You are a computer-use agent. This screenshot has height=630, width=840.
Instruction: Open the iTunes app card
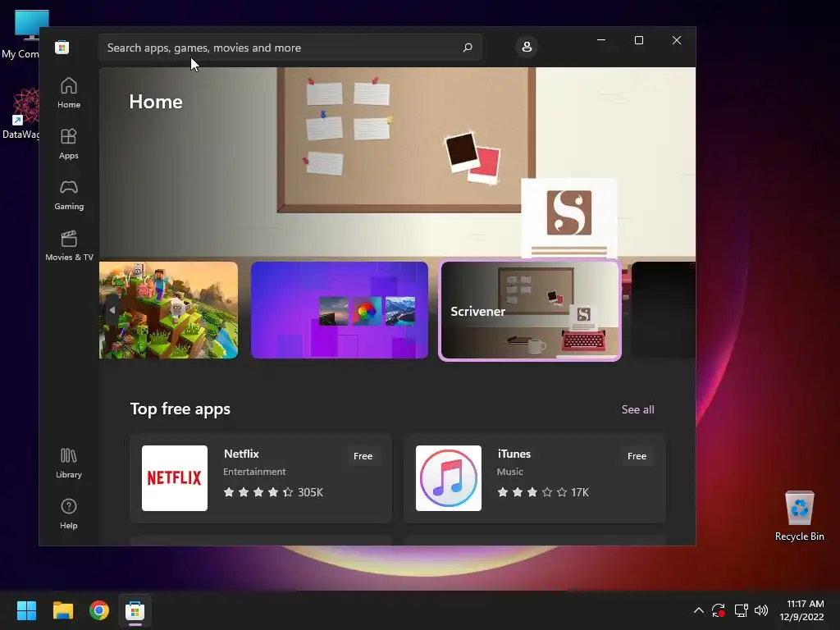535,478
